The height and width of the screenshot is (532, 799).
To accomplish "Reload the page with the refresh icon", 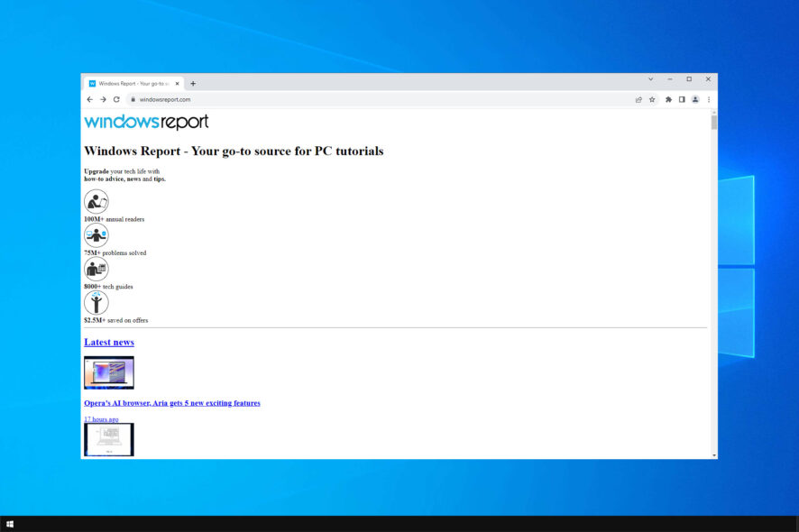I will coord(116,99).
